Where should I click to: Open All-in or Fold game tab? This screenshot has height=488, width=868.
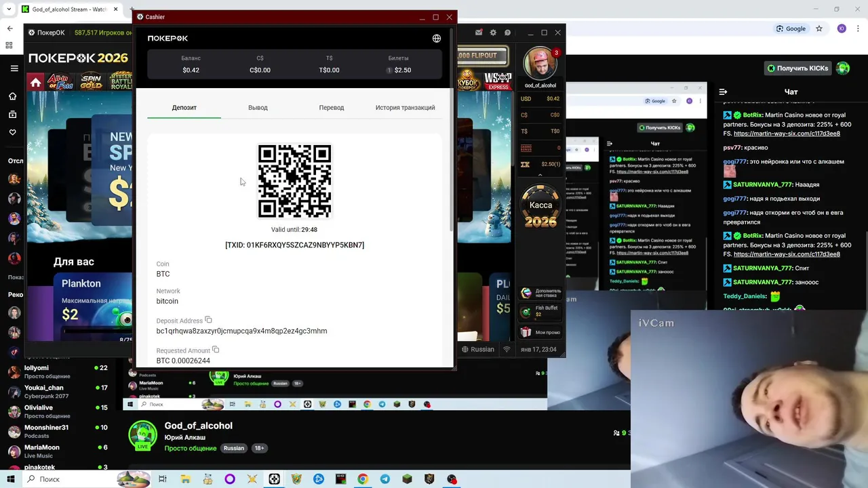tap(60, 83)
